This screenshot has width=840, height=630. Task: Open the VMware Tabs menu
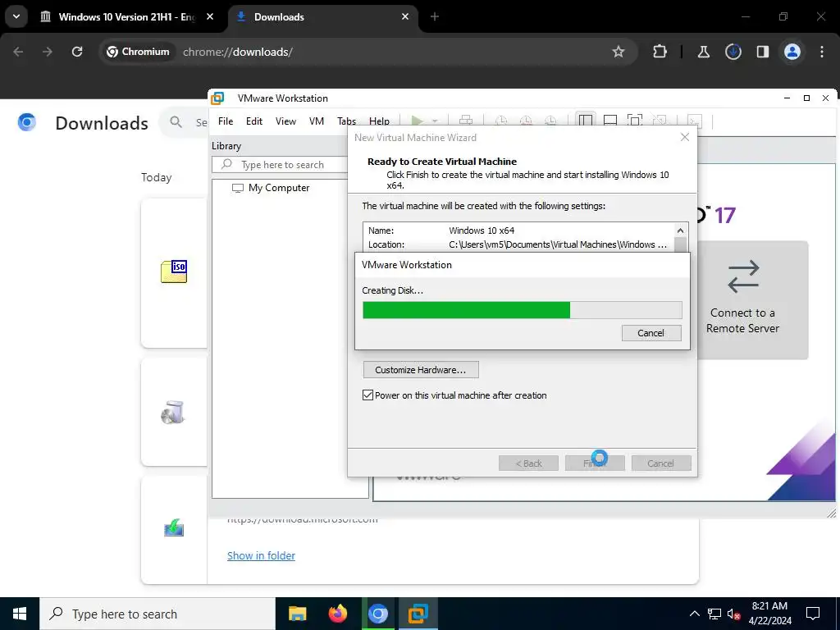point(347,121)
